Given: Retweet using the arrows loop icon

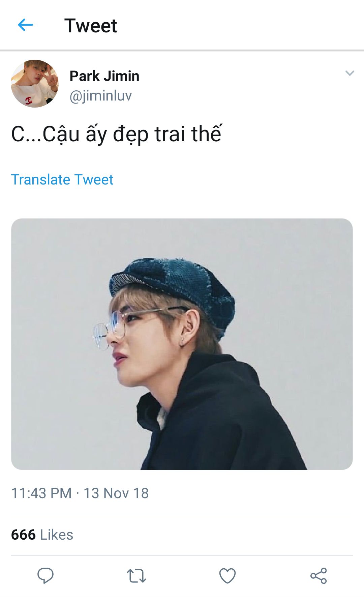Looking at the screenshot, I should pyautogui.click(x=136, y=576).
